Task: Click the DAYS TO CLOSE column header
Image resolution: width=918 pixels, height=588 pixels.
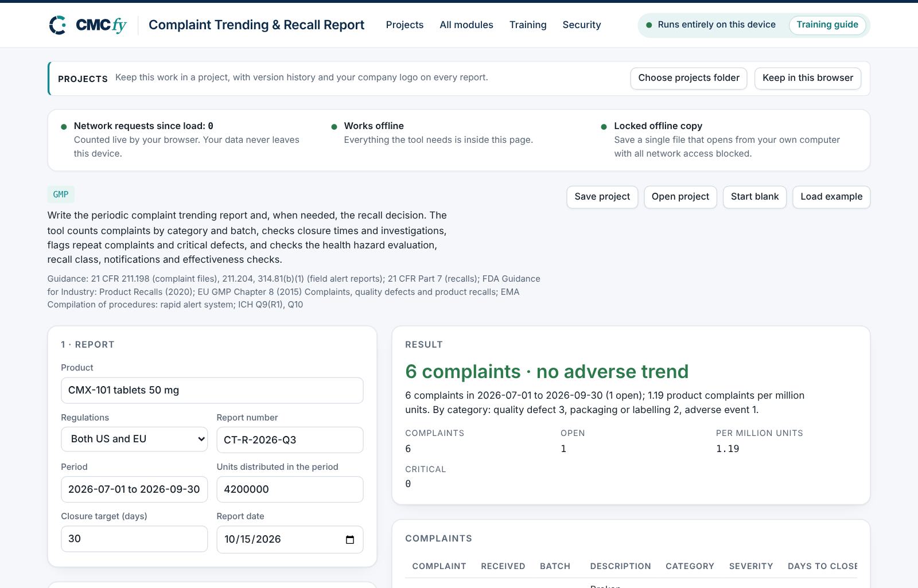Action: pos(822,566)
